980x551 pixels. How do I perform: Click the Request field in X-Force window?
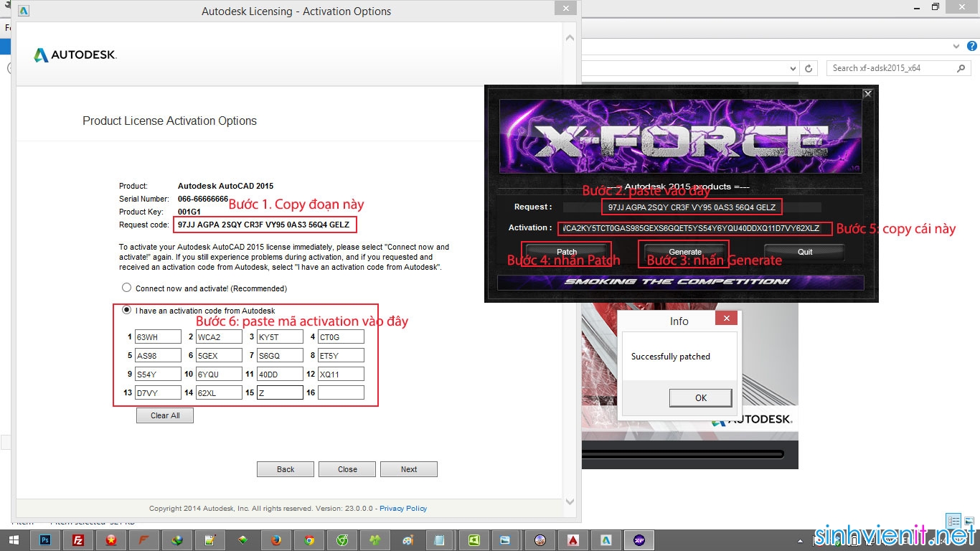tap(692, 207)
